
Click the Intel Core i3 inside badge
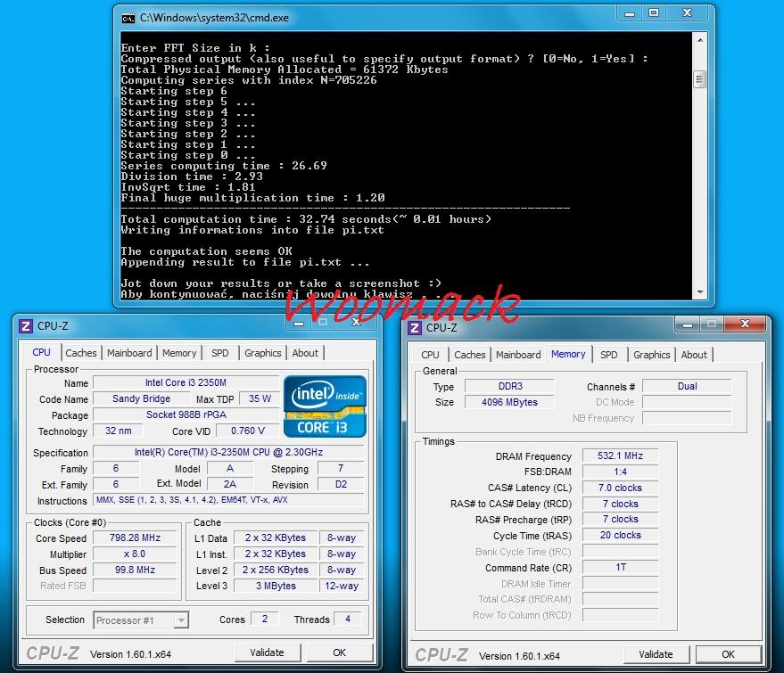(325, 406)
